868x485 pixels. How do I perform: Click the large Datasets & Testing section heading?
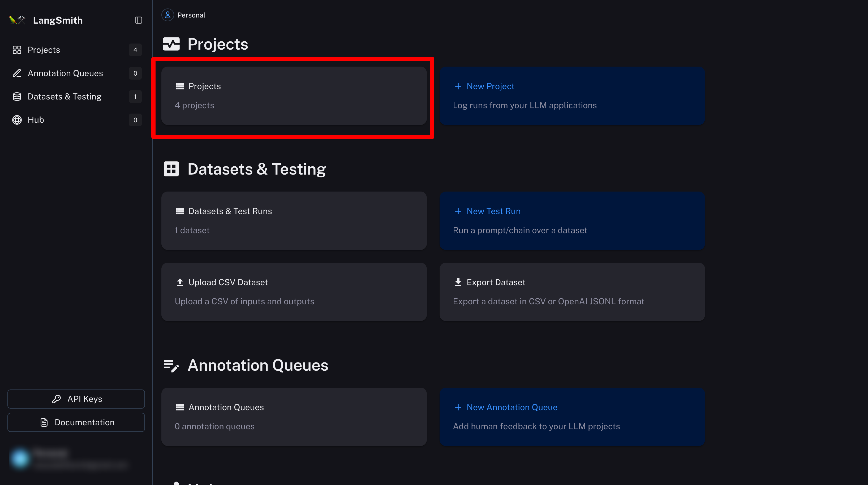click(257, 169)
